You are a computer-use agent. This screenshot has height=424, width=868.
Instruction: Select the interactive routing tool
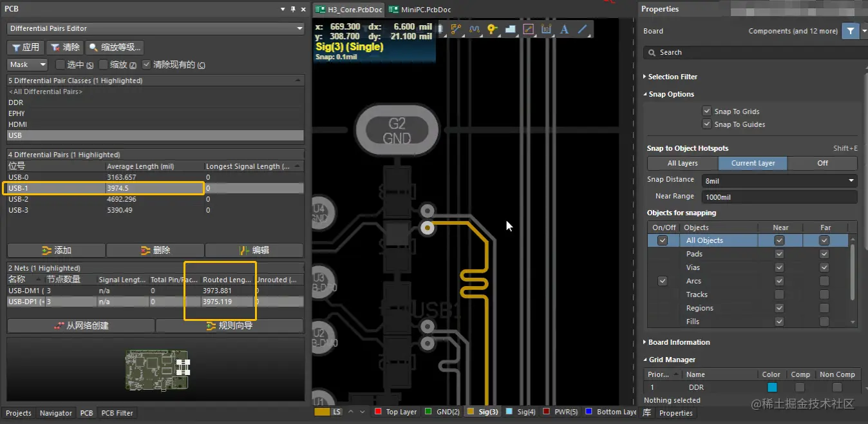point(457,29)
